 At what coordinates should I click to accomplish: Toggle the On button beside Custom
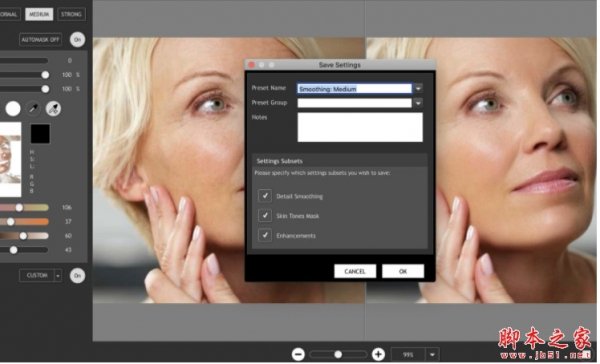pos(78,276)
